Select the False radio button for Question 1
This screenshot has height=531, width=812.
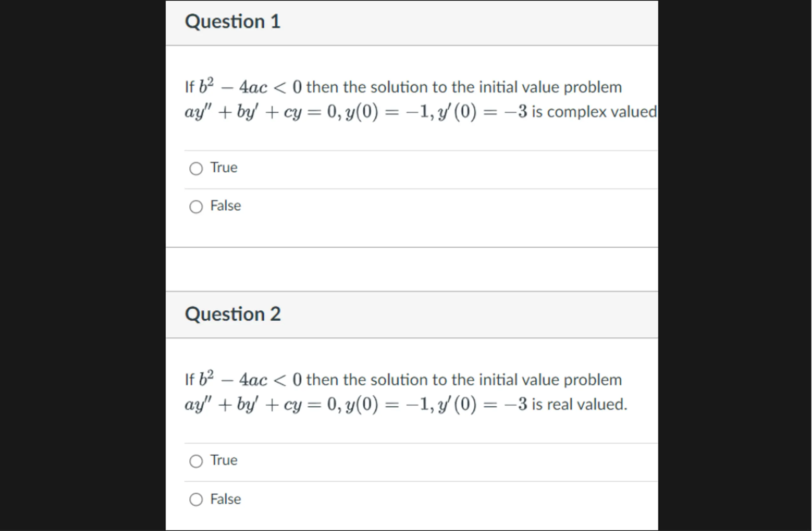(196, 207)
